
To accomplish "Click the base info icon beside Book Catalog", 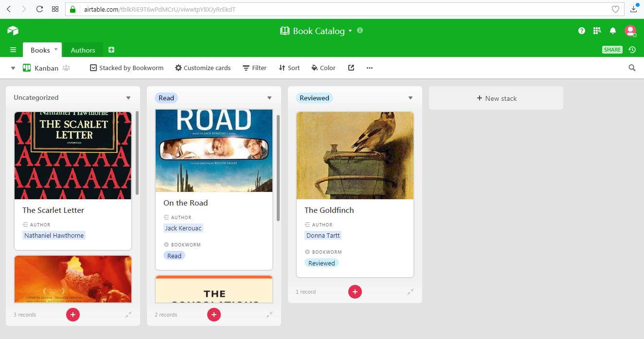I will pos(360,30).
